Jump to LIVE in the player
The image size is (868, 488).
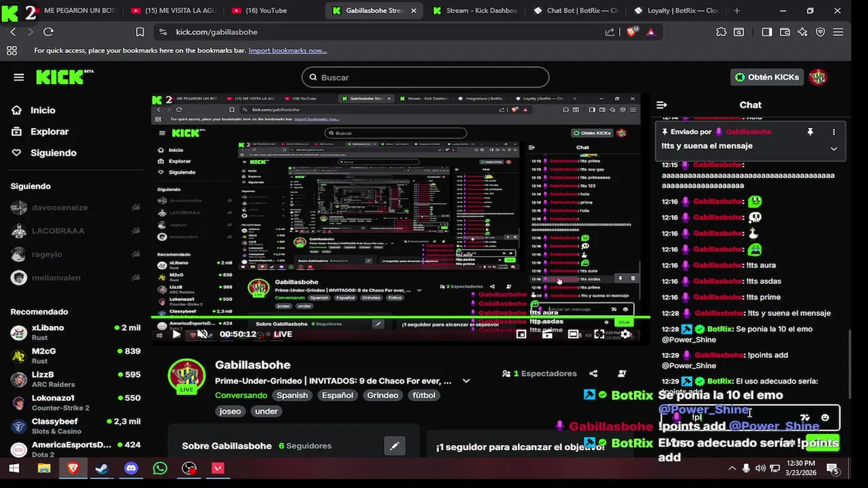point(278,334)
